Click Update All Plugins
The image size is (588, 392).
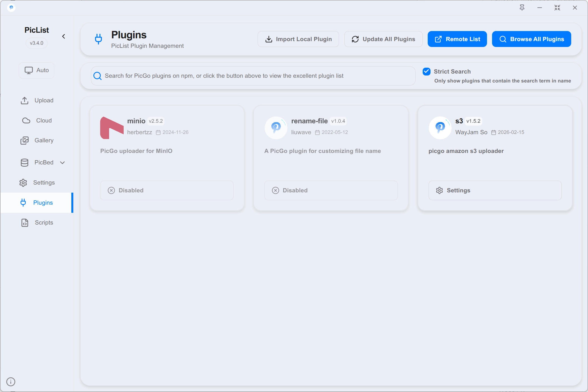[x=383, y=39]
